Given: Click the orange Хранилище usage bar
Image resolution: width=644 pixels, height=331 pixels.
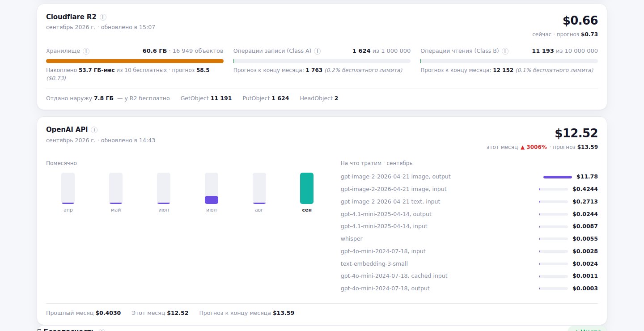Looking at the screenshot, I should pyautogui.click(x=135, y=61).
